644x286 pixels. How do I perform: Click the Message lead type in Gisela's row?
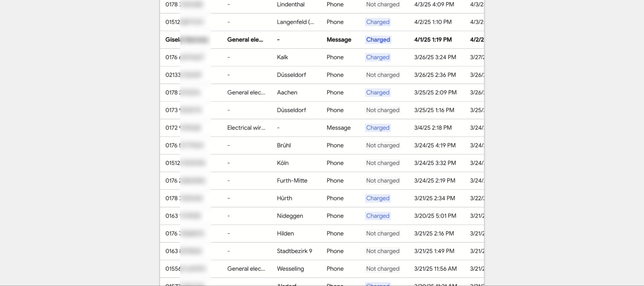pos(339,40)
